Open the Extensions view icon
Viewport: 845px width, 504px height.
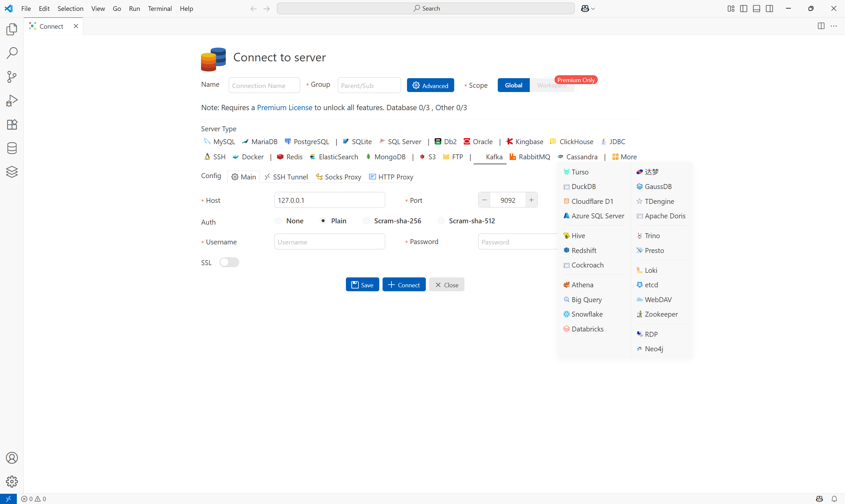point(12,124)
